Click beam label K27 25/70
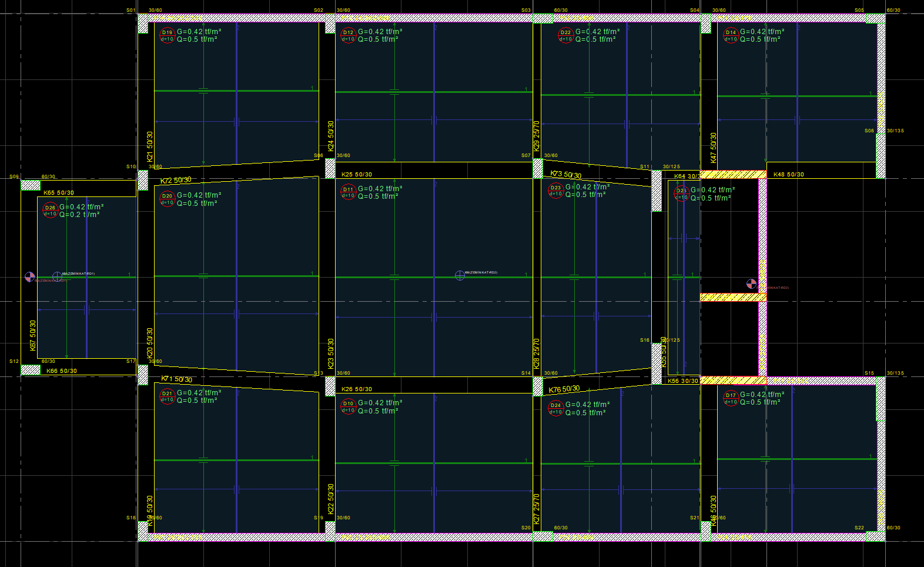924x567 pixels. pyautogui.click(x=537, y=509)
